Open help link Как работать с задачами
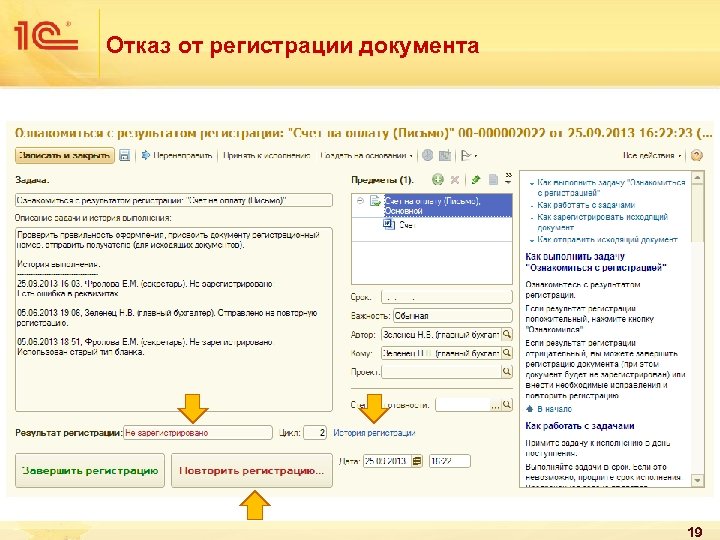 [x=586, y=205]
